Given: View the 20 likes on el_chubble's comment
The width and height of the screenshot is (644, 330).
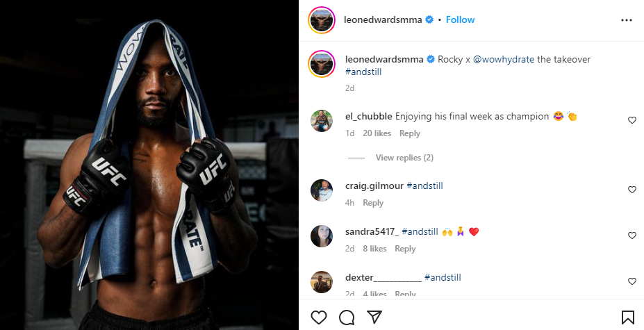Looking at the screenshot, I should pyautogui.click(x=377, y=133).
